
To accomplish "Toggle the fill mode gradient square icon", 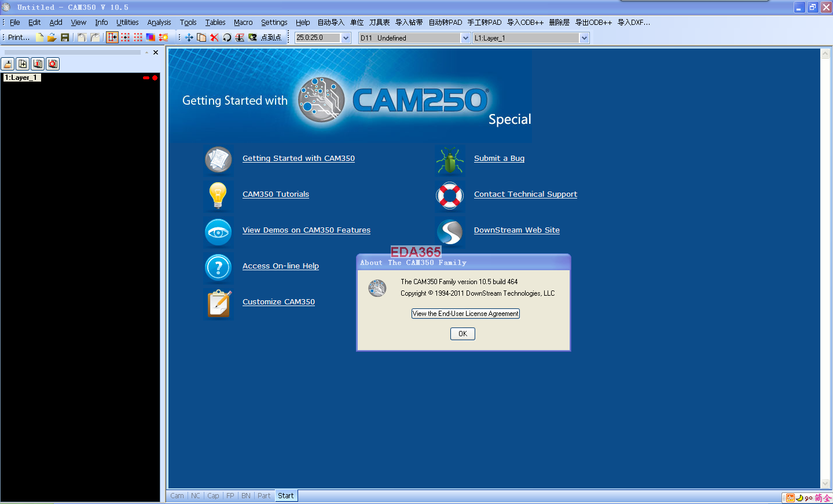I will pyautogui.click(x=151, y=38).
